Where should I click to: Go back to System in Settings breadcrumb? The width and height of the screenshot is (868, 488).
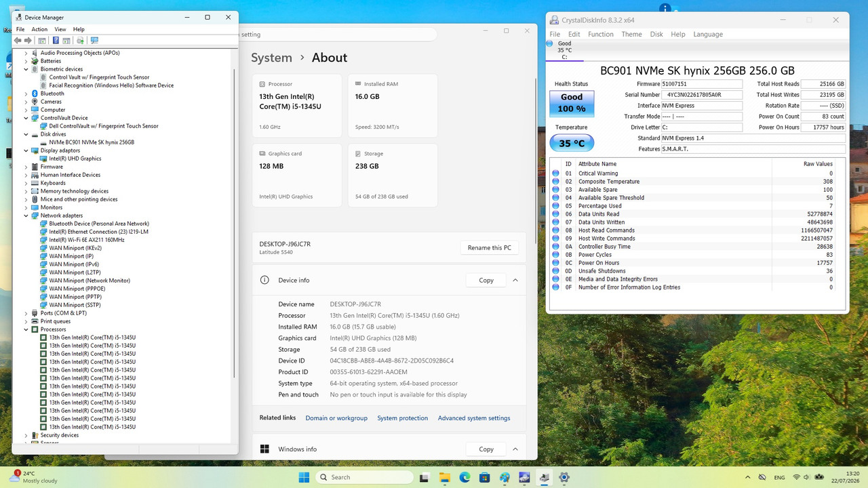[x=271, y=58]
